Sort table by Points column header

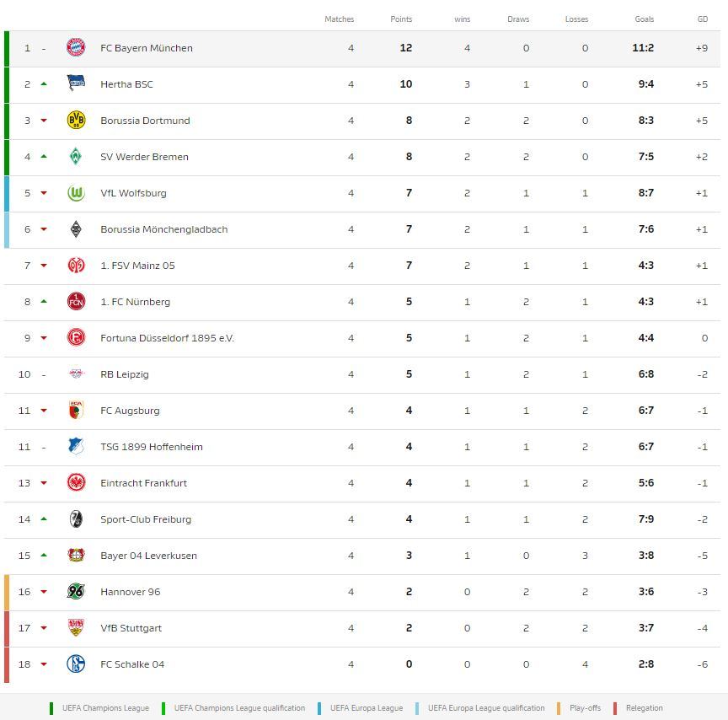click(x=401, y=19)
